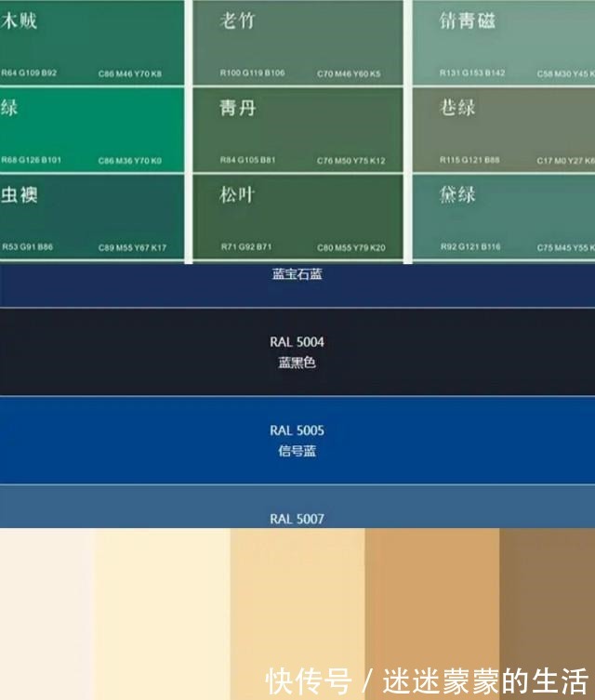Viewport: 595px width, 700px height.
Task: Click the value C86 M46 Y70 K8
Action: click(x=130, y=73)
